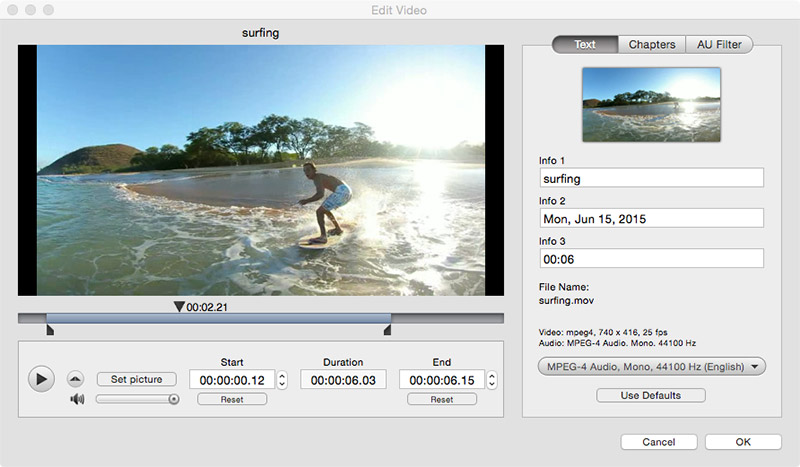Click the volume slider knob

pos(173,399)
